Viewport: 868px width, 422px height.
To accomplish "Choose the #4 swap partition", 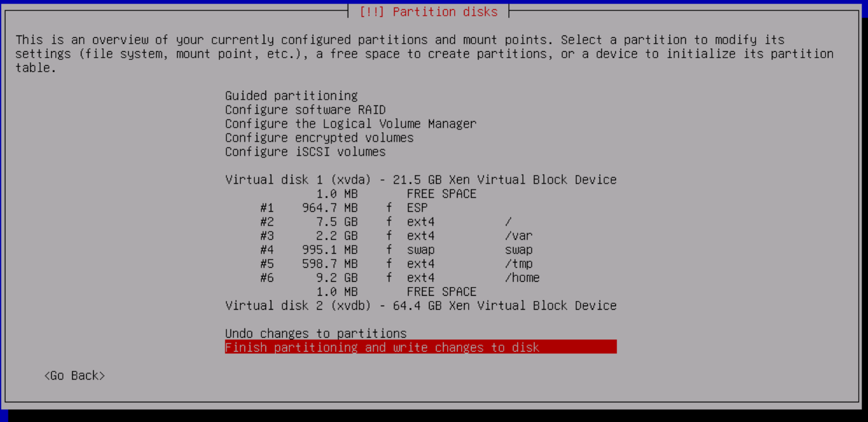I will (x=396, y=250).
